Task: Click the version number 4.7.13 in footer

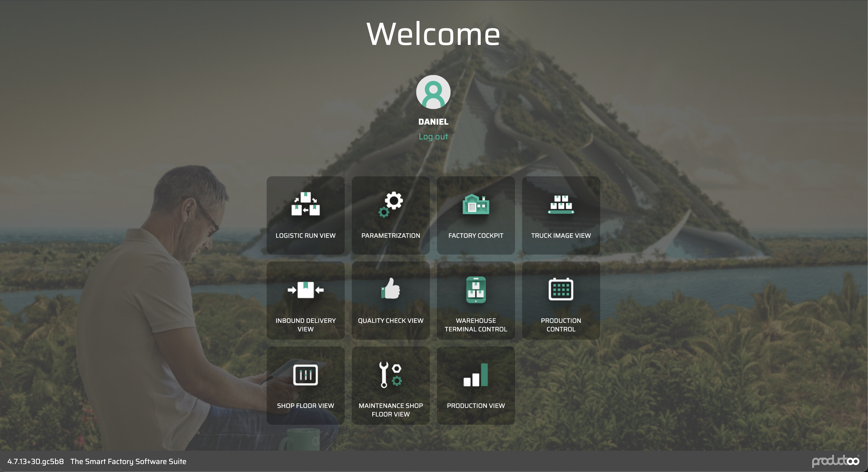Action: [x=35, y=461]
